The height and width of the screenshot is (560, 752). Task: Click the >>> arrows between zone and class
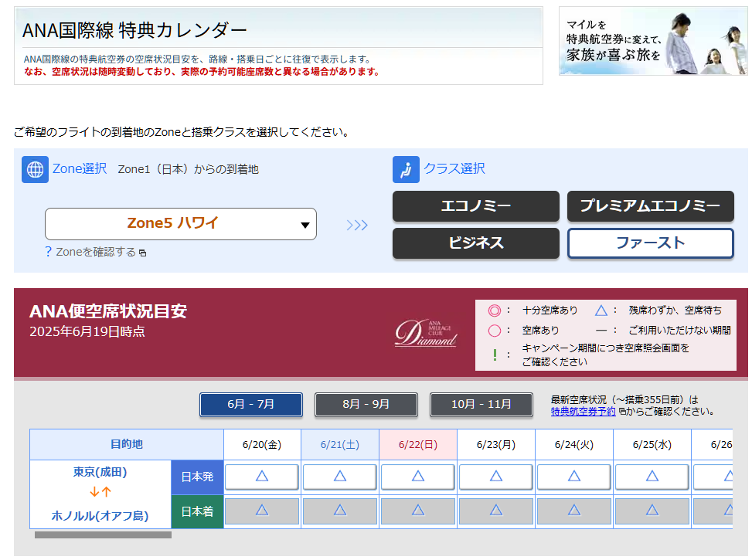click(x=357, y=225)
